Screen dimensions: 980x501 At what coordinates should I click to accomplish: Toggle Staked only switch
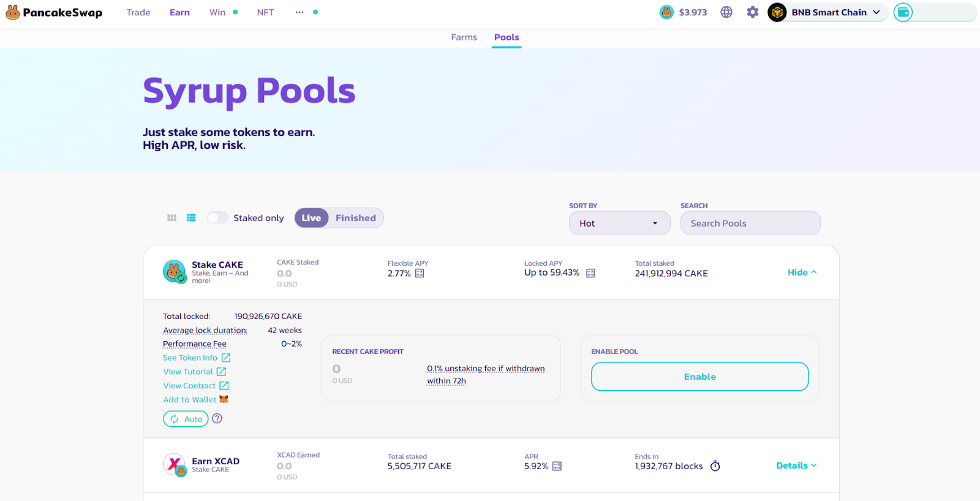click(217, 218)
